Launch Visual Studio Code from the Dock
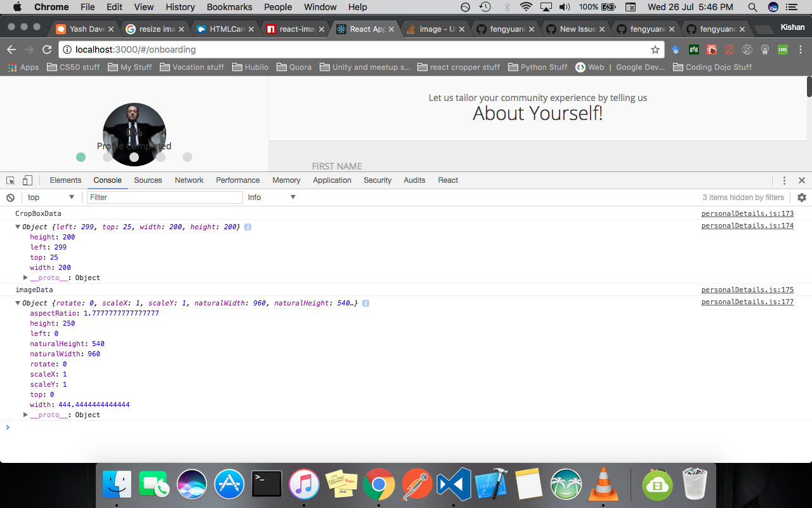 click(454, 484)
